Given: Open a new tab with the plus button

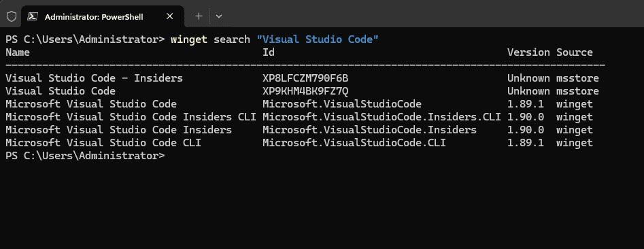Looking at the screenshot, I should [199, 16].
